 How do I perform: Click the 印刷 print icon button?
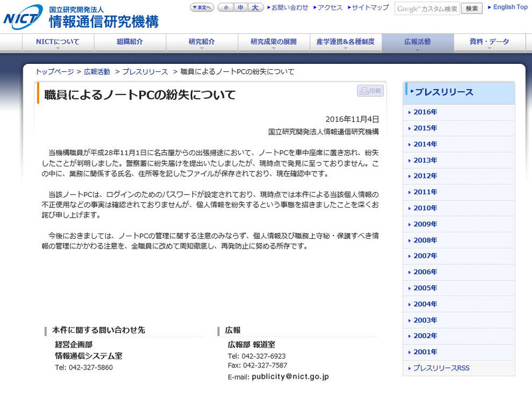[x=371, y=91]
